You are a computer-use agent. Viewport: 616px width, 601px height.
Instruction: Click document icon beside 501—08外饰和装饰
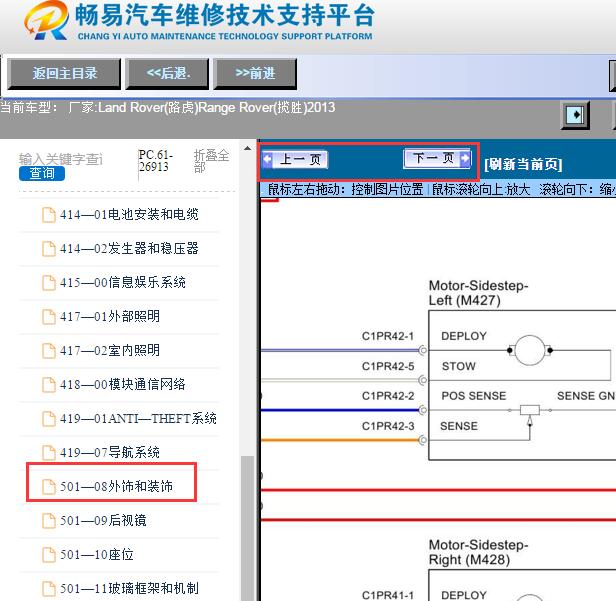pos(49,487)
